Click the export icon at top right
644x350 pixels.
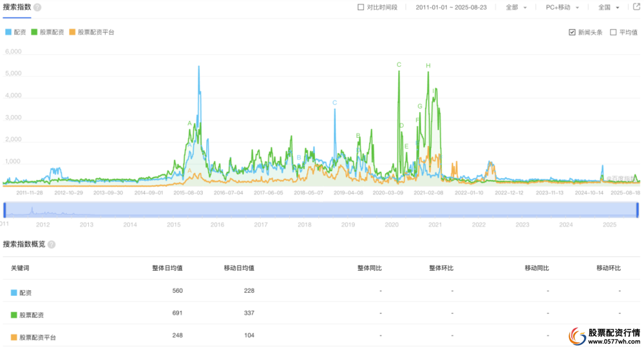point(636,7)
